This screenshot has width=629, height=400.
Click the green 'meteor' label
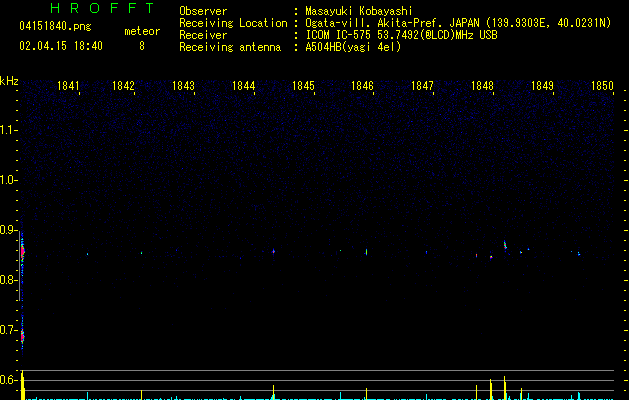[x=142, y=31]
